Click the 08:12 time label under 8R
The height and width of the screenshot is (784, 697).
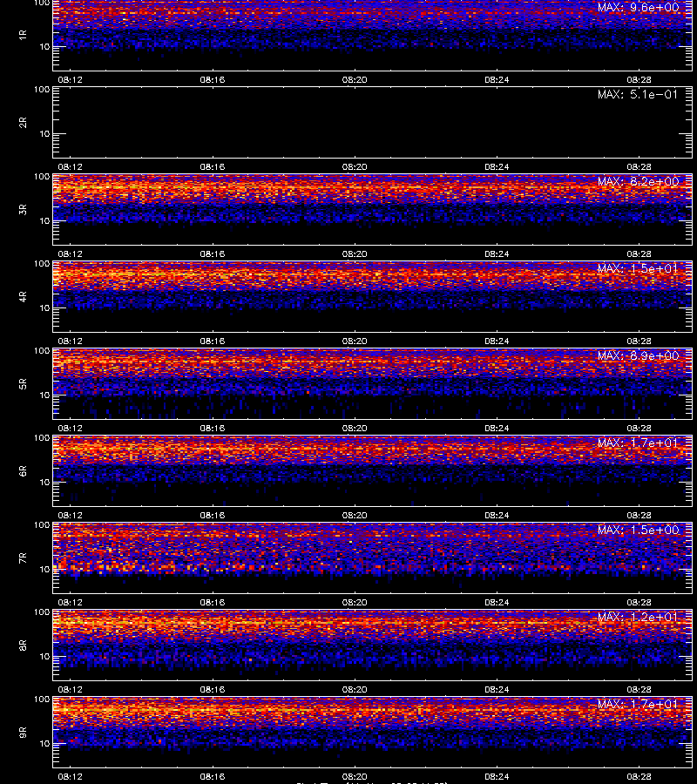(x=70, y=690)
